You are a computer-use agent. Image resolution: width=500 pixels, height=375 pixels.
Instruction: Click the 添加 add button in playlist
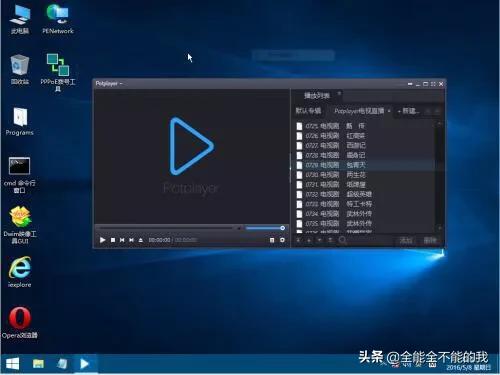tap(406, 240)
